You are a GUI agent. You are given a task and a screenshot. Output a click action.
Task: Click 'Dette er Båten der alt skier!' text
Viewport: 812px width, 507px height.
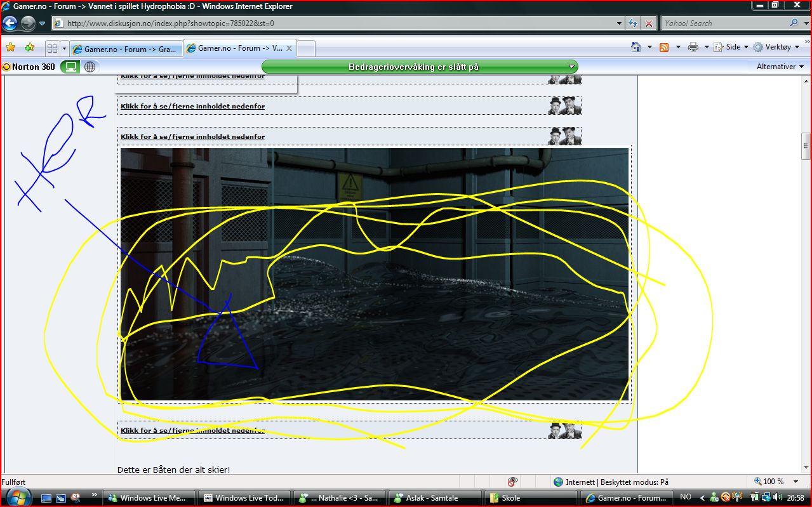point(173,470)
